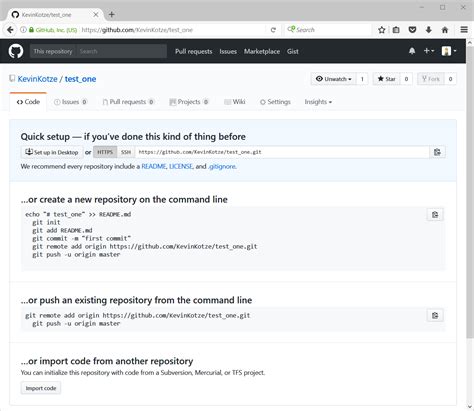This screenshot has width=474, height=411.
Task: Open the .gitignore link
Action: point(222,166)
